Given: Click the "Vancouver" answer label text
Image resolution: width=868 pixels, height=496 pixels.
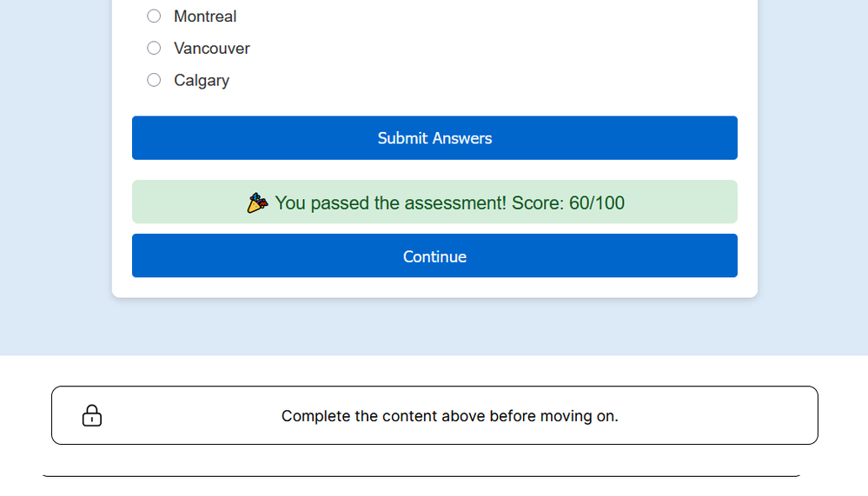Looking at the screenshot, I should (x=212, y=49).
